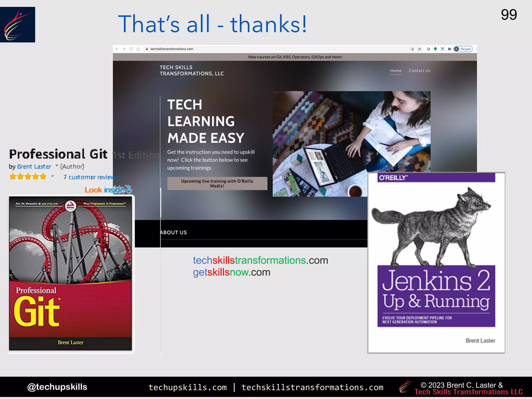Click the Brent Laster author link
Screen dimensions: 532x399
click(34, 167)
